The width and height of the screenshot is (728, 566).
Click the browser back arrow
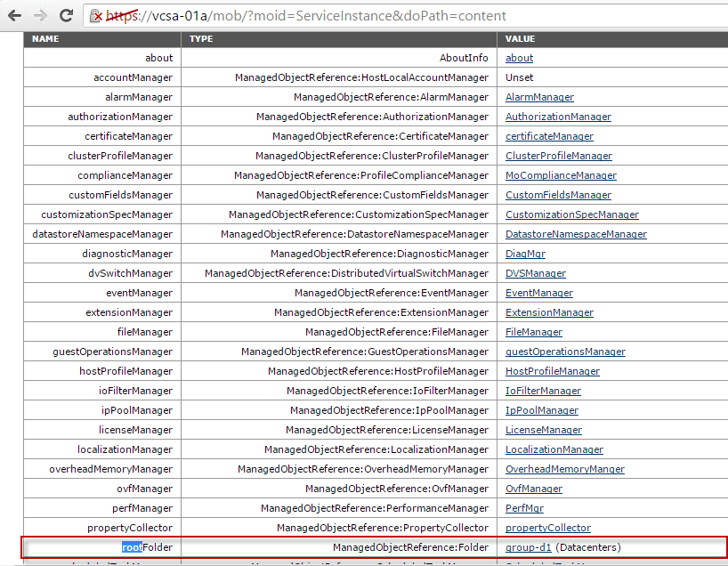15,15
